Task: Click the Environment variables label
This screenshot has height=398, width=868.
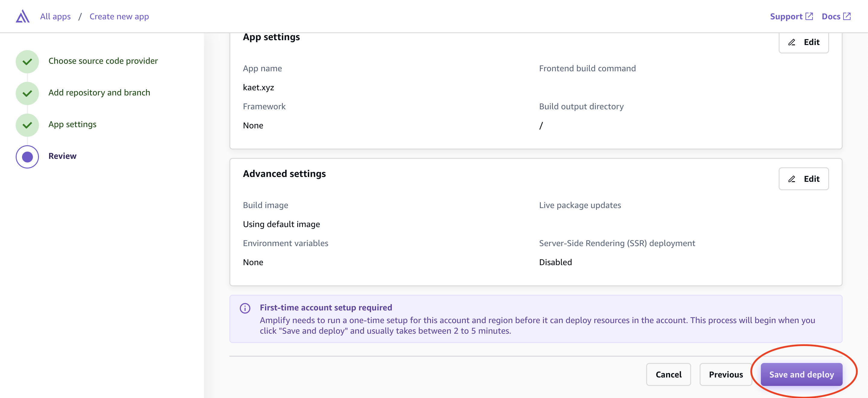Action: [x=286, y=243]
